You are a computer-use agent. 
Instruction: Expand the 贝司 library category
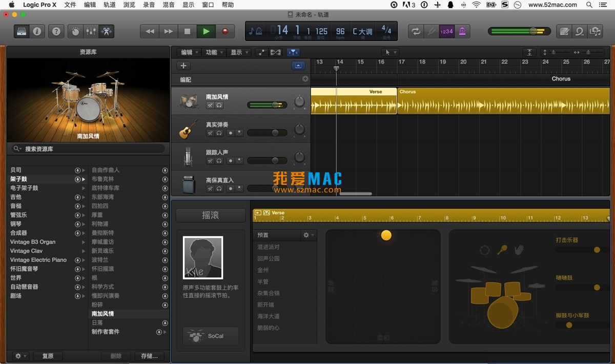click(x=84, y=170)
